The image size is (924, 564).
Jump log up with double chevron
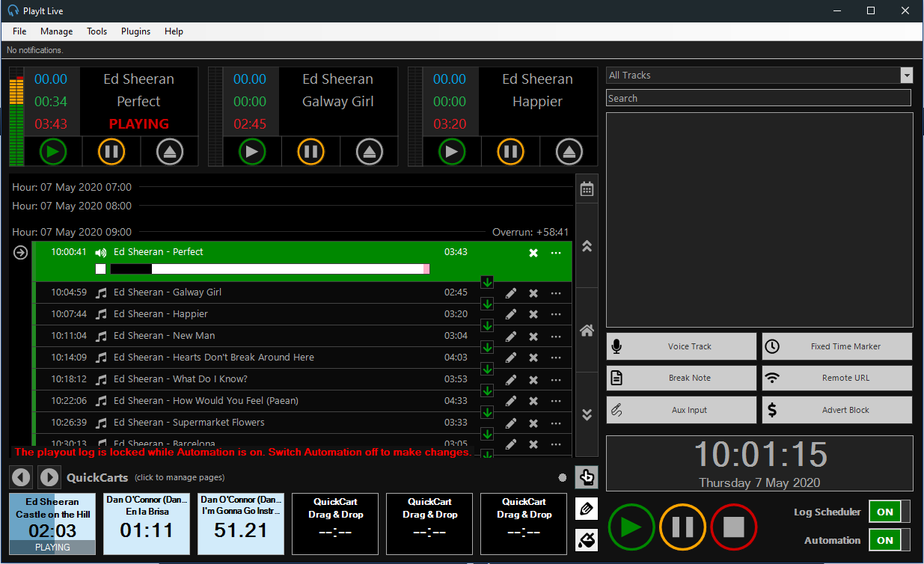(587, 245)
